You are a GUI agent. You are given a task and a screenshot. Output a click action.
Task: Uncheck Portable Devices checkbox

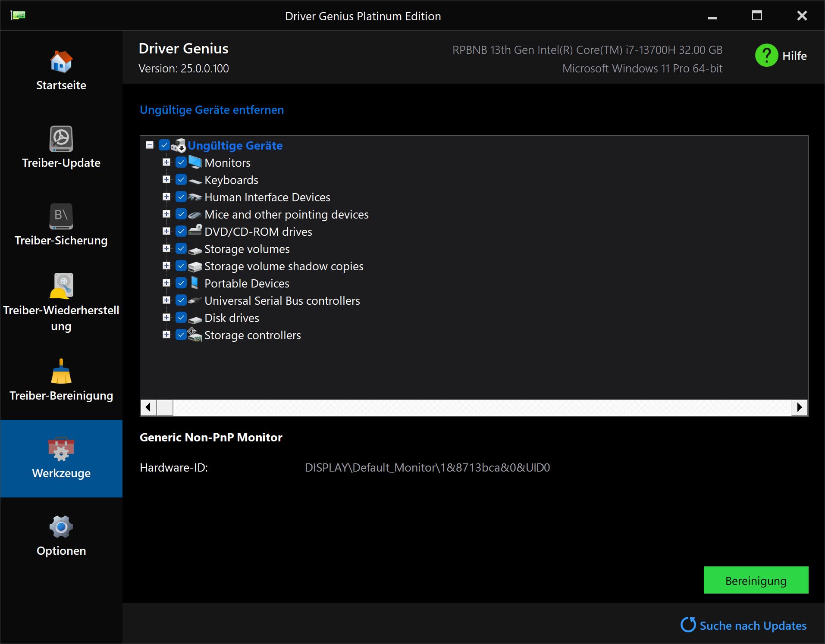pos(181,283)
